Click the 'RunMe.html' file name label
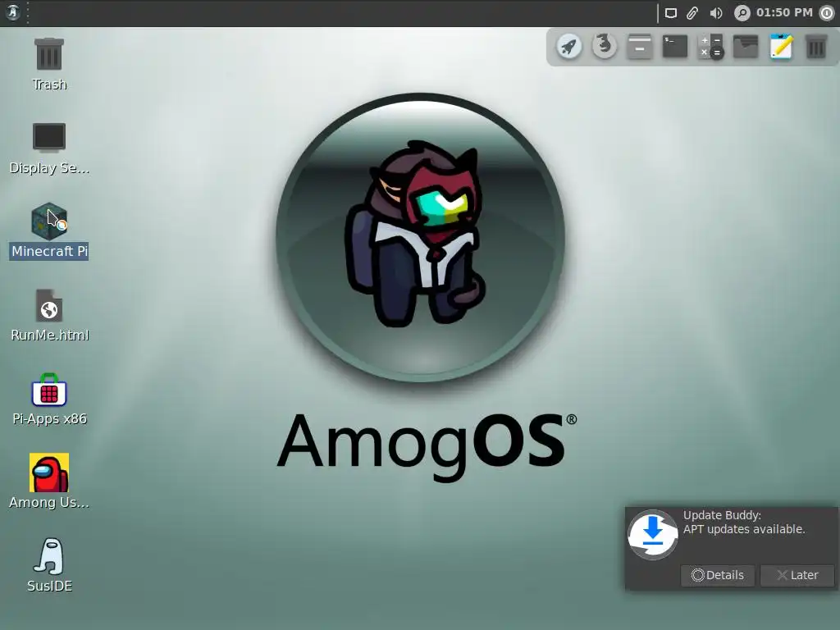840x630 pixels. tap(50, 336)
